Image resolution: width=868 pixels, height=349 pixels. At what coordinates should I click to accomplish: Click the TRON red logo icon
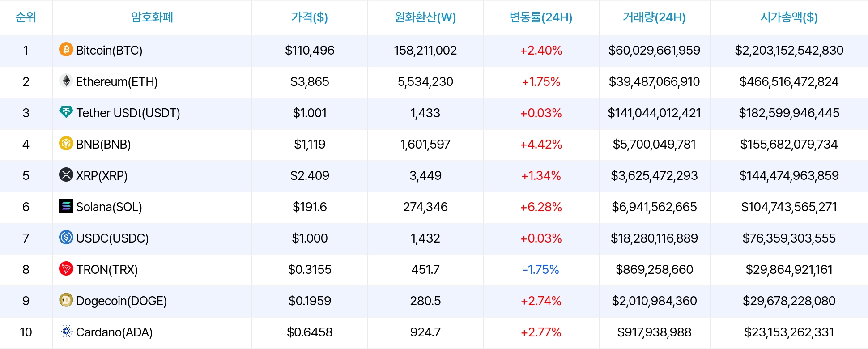[x=66, y=268]
